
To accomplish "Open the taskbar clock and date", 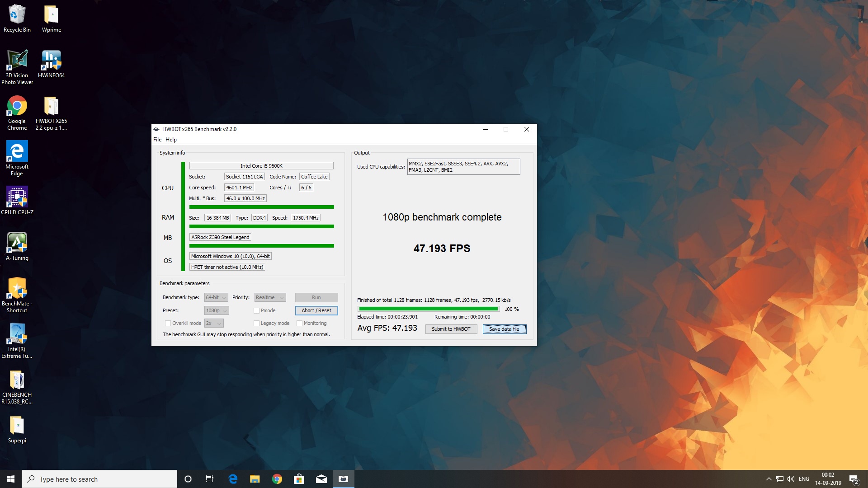I will pyautogui.click(x=828, y=479).
